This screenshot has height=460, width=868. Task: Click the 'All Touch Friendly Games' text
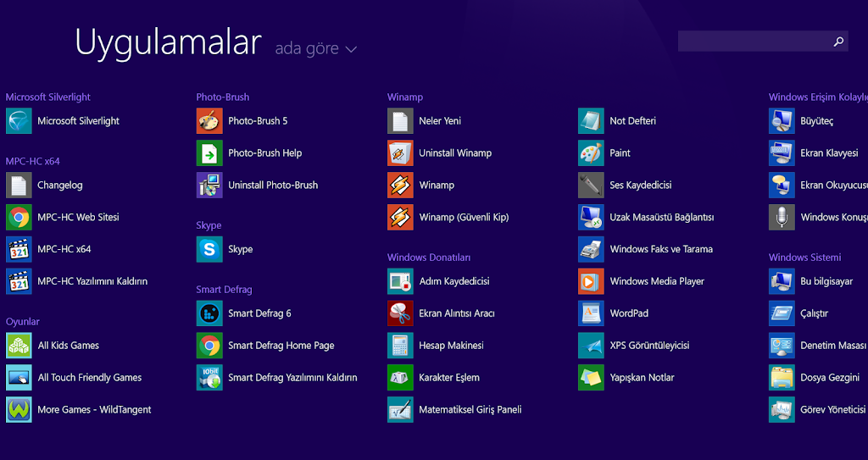pyautogui.click(x=90, y=378)
